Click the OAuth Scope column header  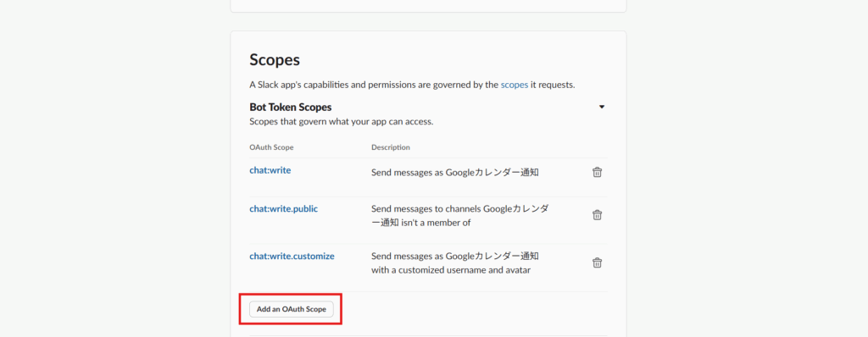(x=271, y=147)
